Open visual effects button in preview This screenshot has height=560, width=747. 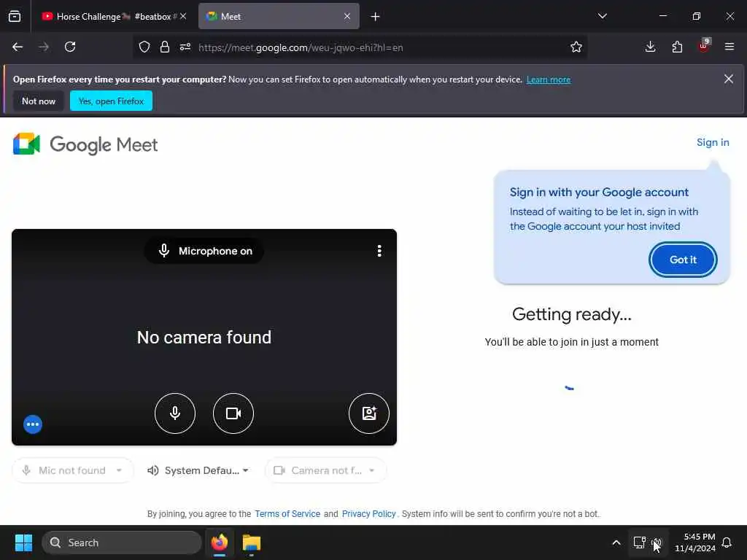pos(368,413)
